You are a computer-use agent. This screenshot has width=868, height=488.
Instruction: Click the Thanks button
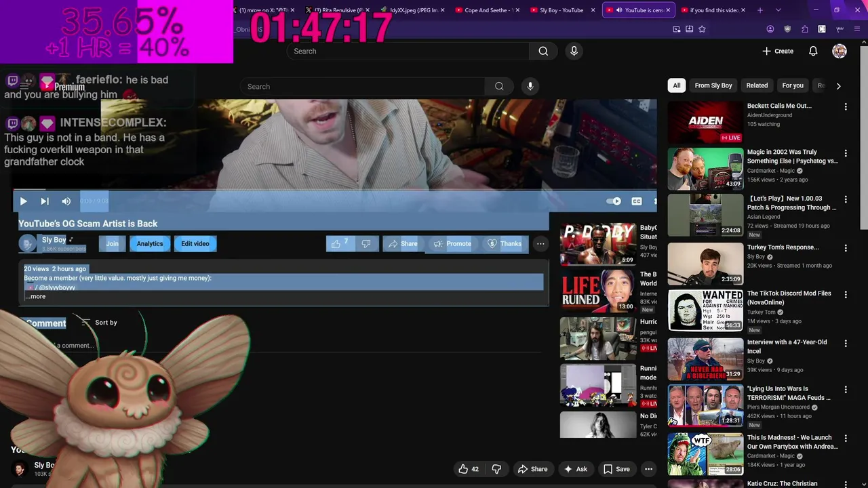pos(505,244)
